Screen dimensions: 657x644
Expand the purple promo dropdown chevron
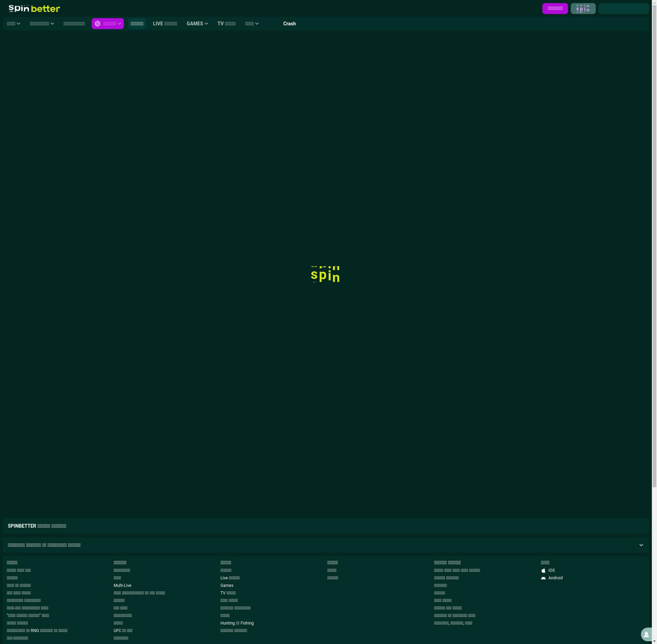[x=119, y=24]
